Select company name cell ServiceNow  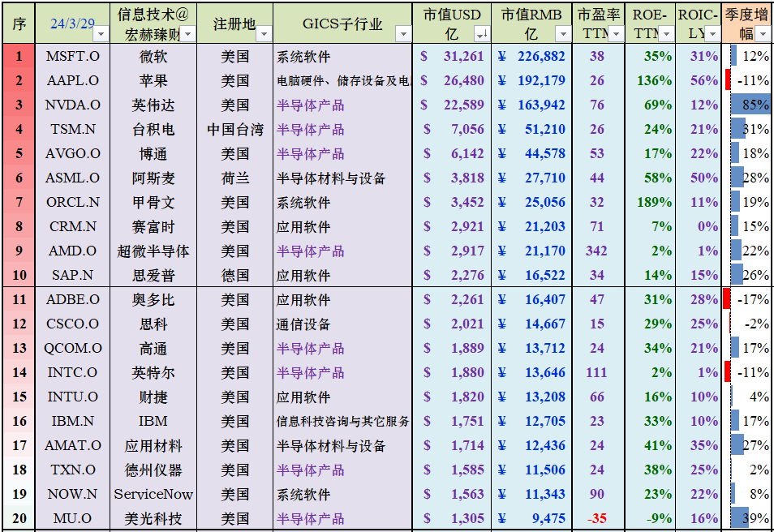coord(153,494)
